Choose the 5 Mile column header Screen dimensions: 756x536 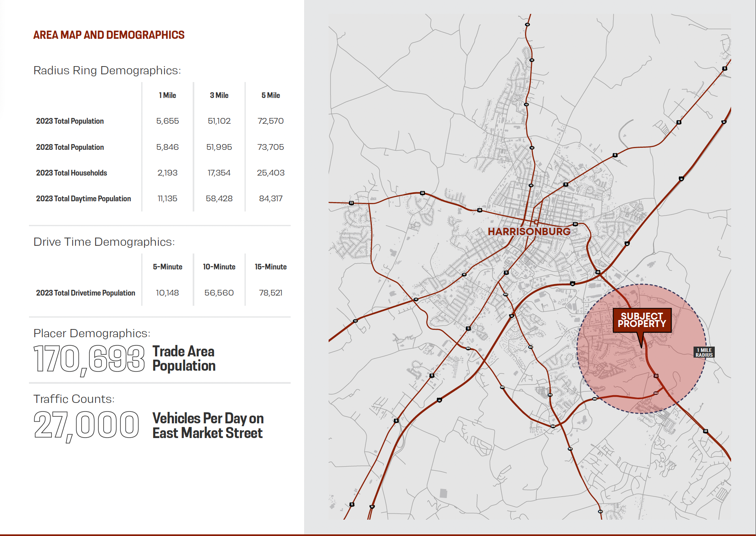(x=270, y=96)
